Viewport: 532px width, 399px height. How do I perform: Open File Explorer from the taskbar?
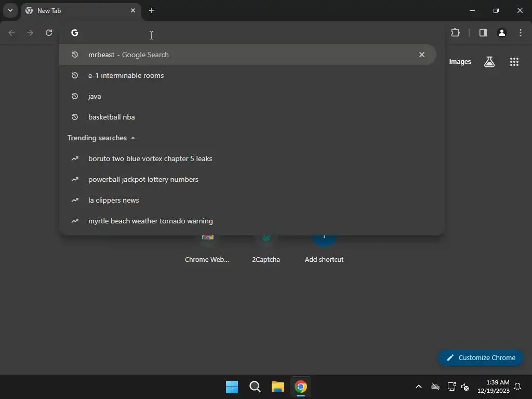277,387
